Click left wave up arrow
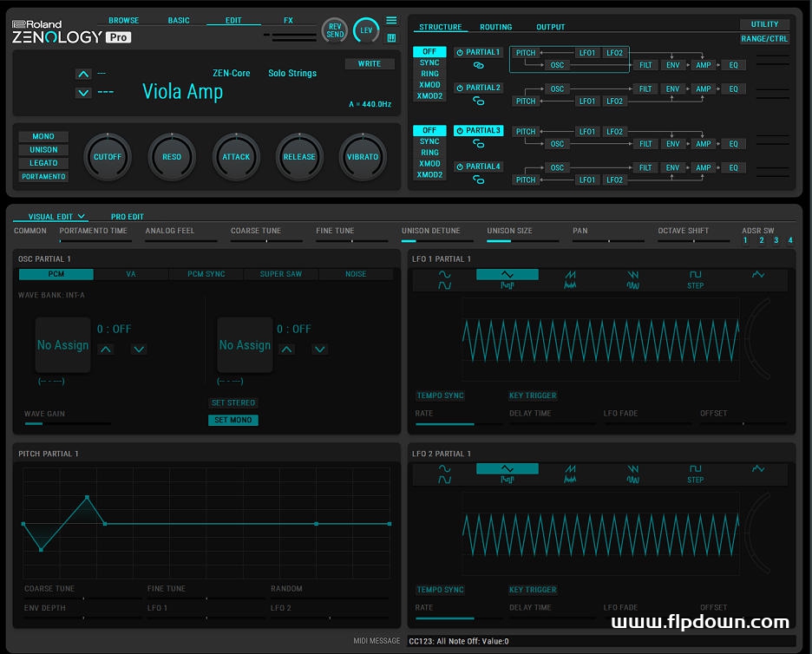This screenshot has width=812, height=654. tap(106, 350)
